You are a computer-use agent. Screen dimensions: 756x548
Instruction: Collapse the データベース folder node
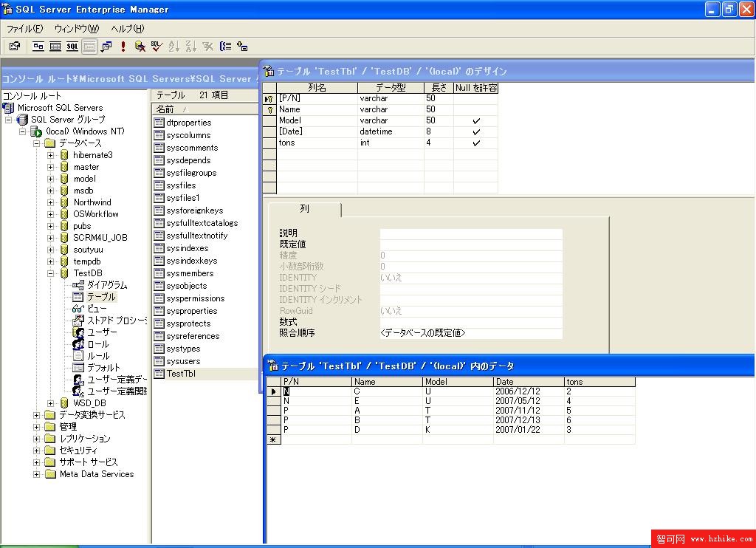37,143
